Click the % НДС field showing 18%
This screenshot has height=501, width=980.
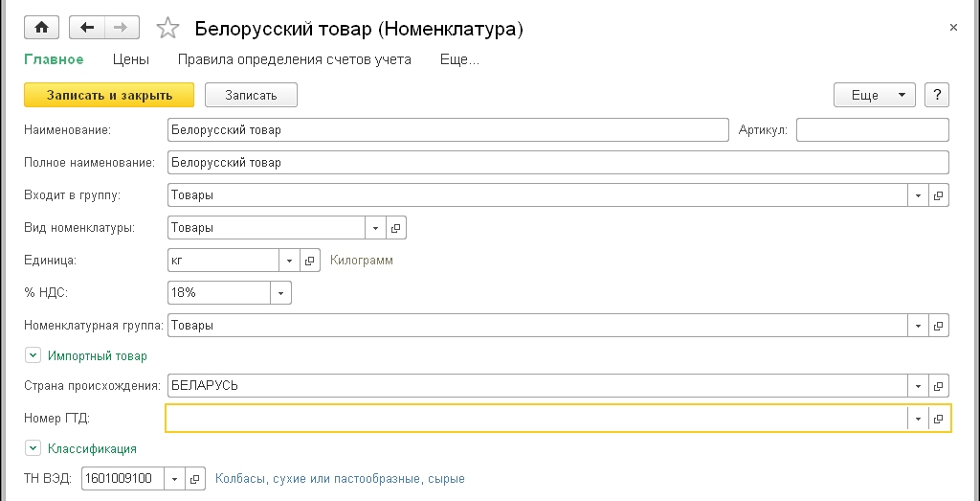pyautogui.click(x=219, y=293)
